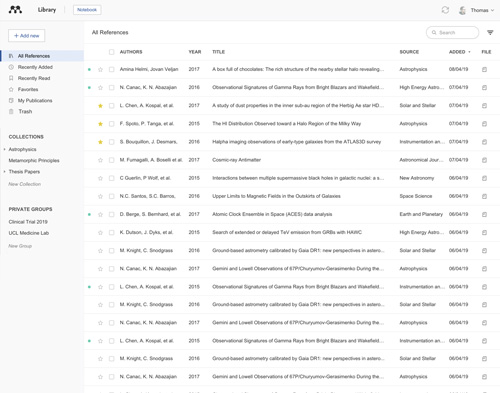
Task: Open file icon for Atomic Clock Ensemble row
Action: (x=484, y=214)
